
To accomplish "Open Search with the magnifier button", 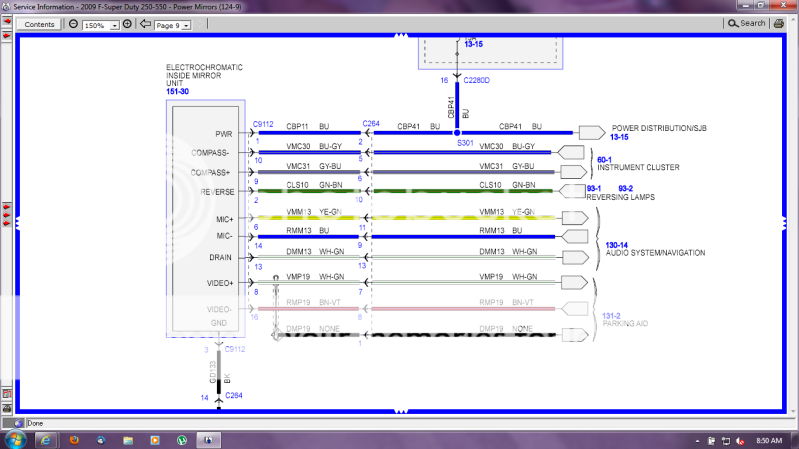I will [747, 23].
